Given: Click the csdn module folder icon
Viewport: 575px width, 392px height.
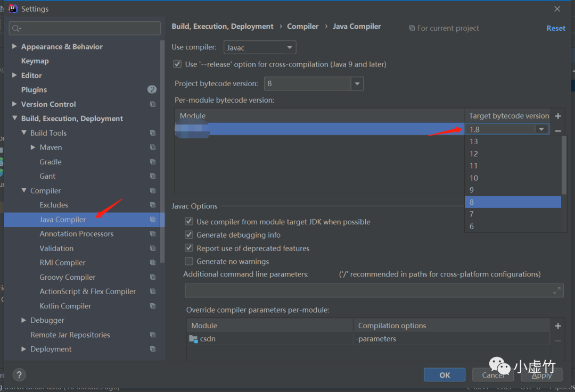Looking at the screenshot, I should [193, 339].
